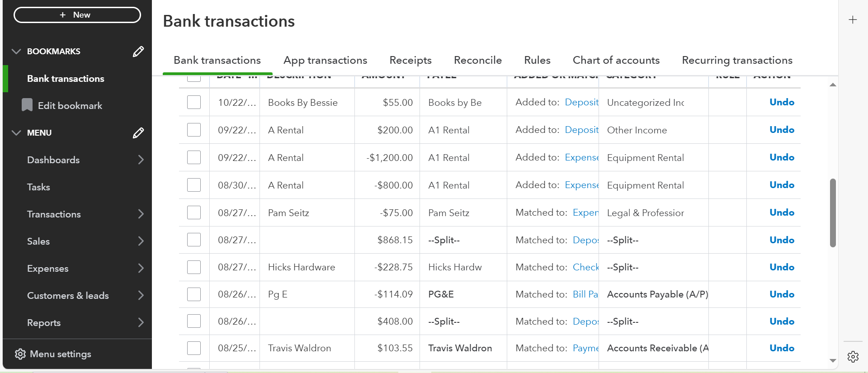Click the pencil icon beside MENU
This screenshot has height=373, width=868.
(138, 133)
